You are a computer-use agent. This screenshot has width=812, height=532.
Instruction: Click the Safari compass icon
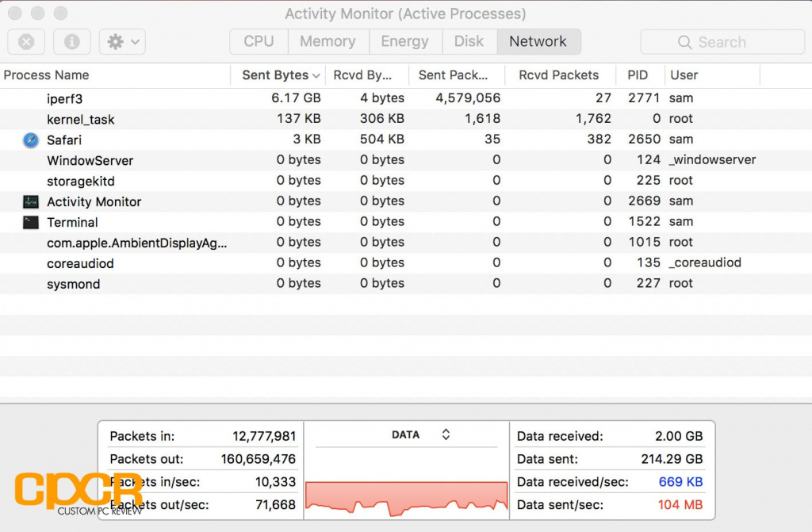31,140
